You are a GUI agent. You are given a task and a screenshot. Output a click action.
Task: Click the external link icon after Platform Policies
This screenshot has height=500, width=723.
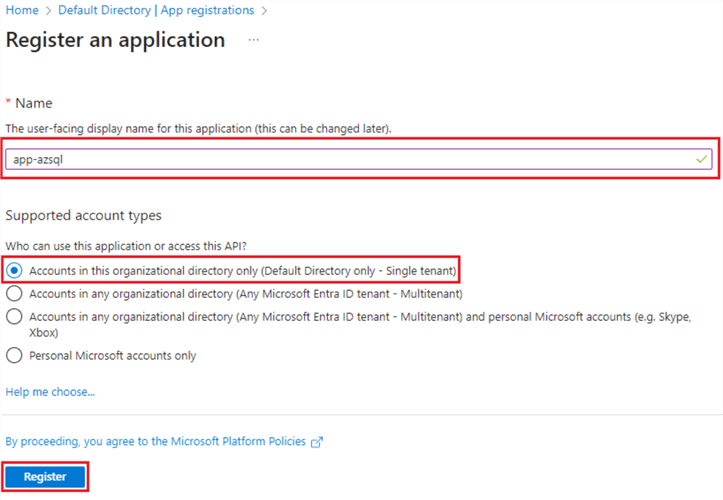coord(317,442)
